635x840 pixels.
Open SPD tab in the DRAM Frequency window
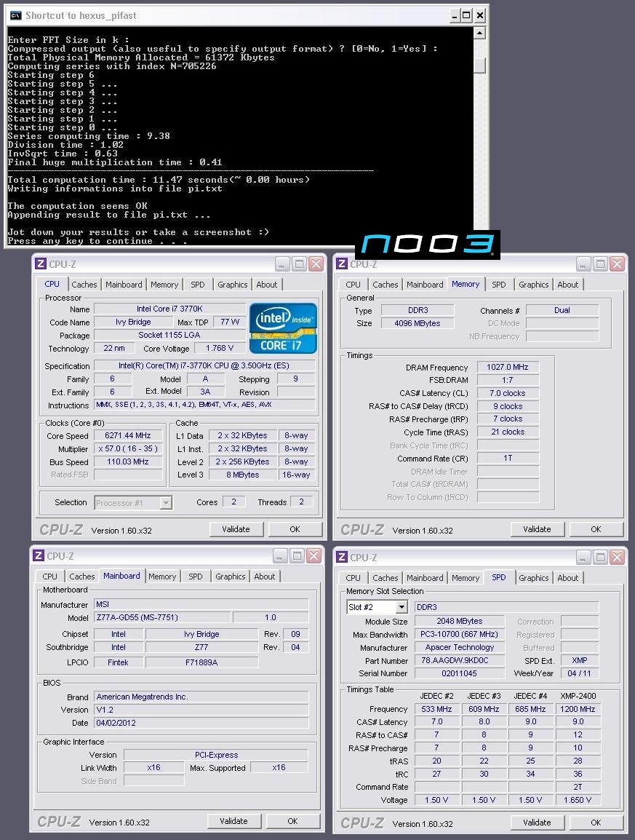498,285
